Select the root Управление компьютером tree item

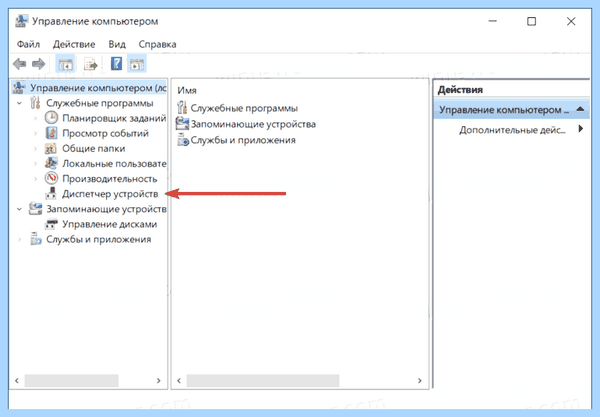click(x=98, y=88)
